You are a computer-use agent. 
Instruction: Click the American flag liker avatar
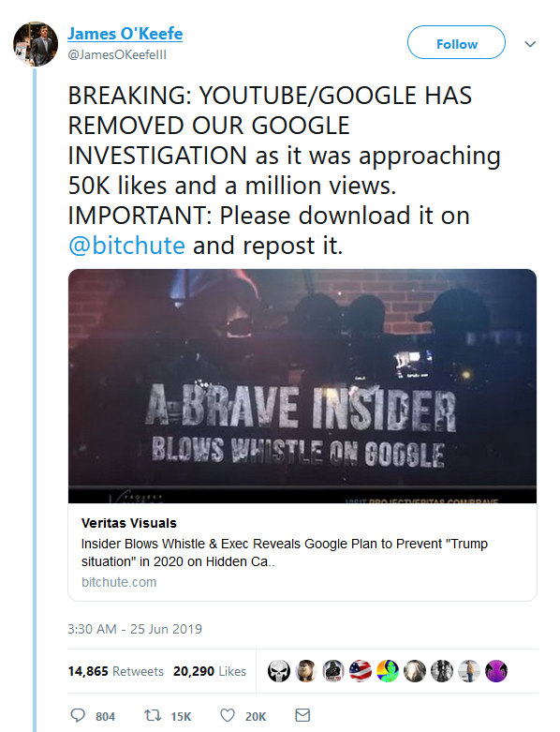(x=361, y=671)
